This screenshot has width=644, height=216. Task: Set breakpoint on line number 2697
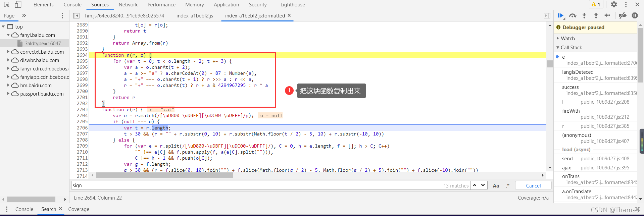click(82, 73)
